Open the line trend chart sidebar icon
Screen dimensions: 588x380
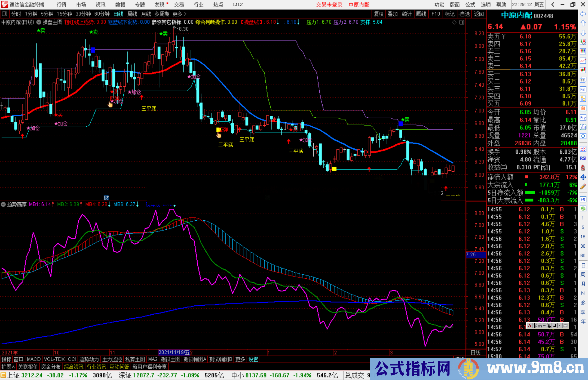(x=583, y=61)
